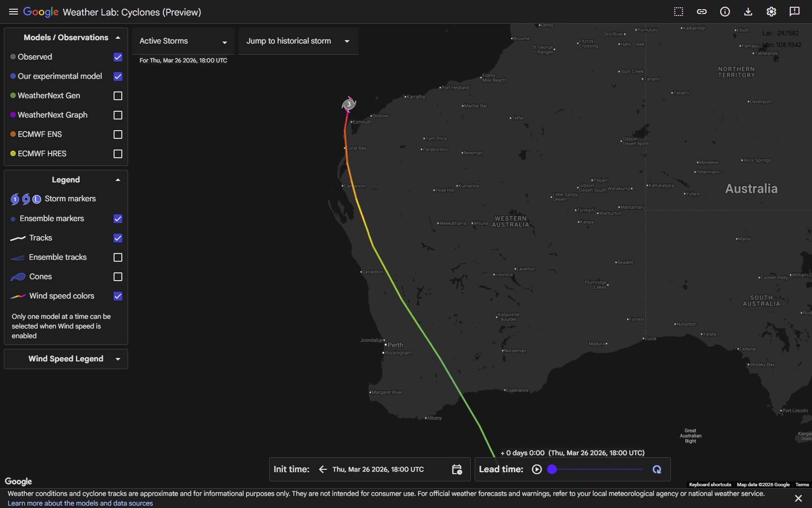Click the Init time date field
This screenshot has height=508, width=812.
tap(378, 469)
